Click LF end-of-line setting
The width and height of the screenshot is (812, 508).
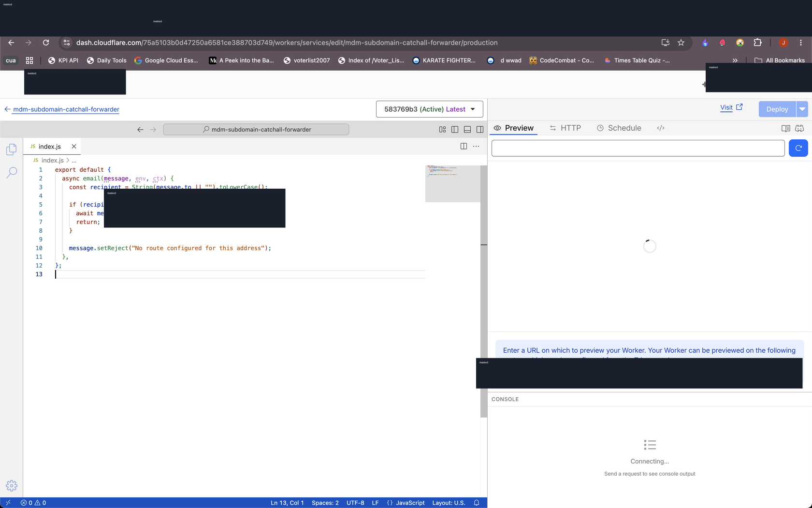375,503
